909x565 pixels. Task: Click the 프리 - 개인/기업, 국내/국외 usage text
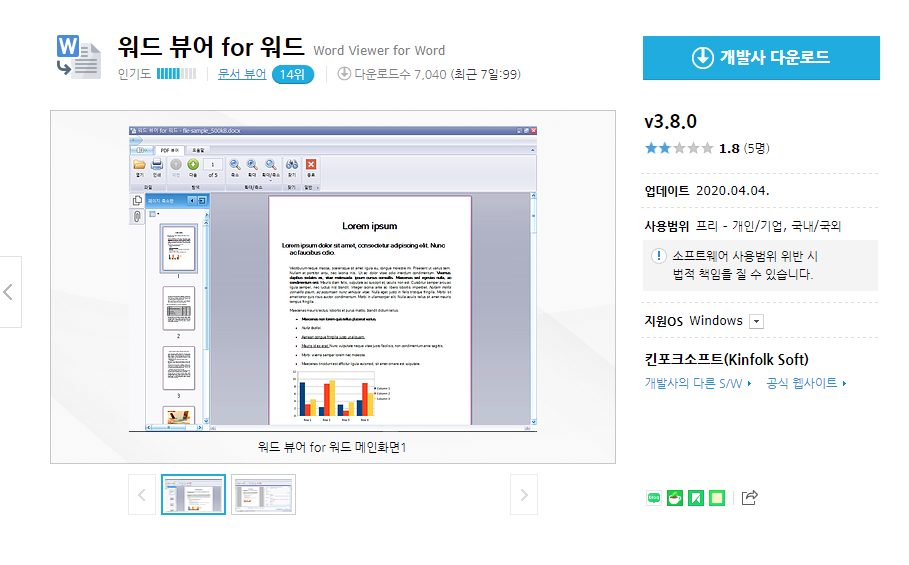768,226
